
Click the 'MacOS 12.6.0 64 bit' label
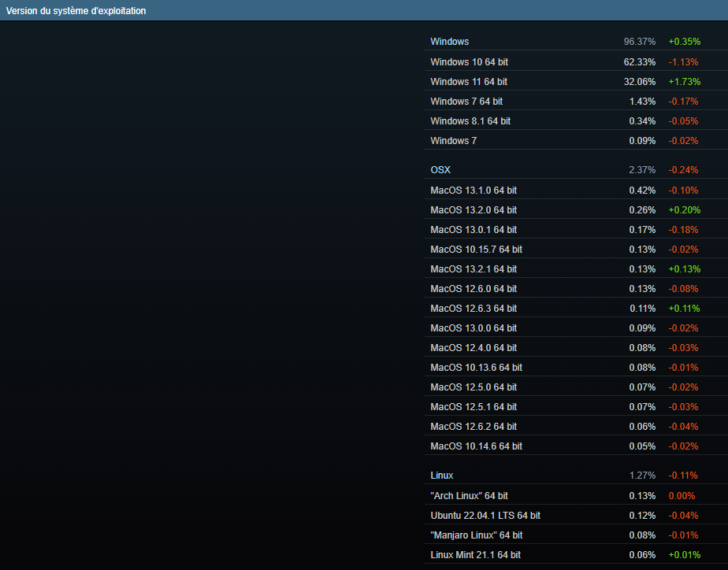pyautogui.click(x=473, y=288)
